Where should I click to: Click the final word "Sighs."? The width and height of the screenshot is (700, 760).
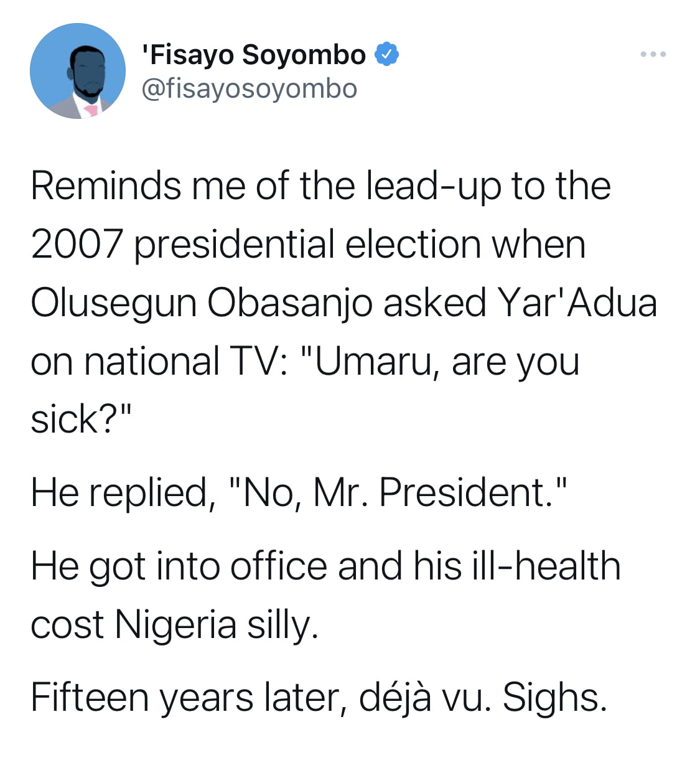tap(554, 698)
